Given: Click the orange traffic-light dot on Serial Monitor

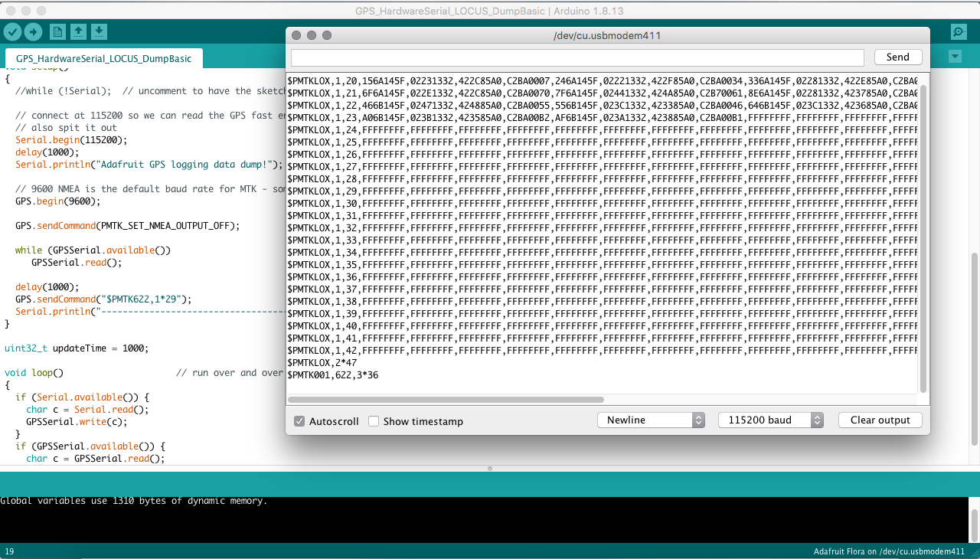Looking at the screenshot, I should click(311, 35).
